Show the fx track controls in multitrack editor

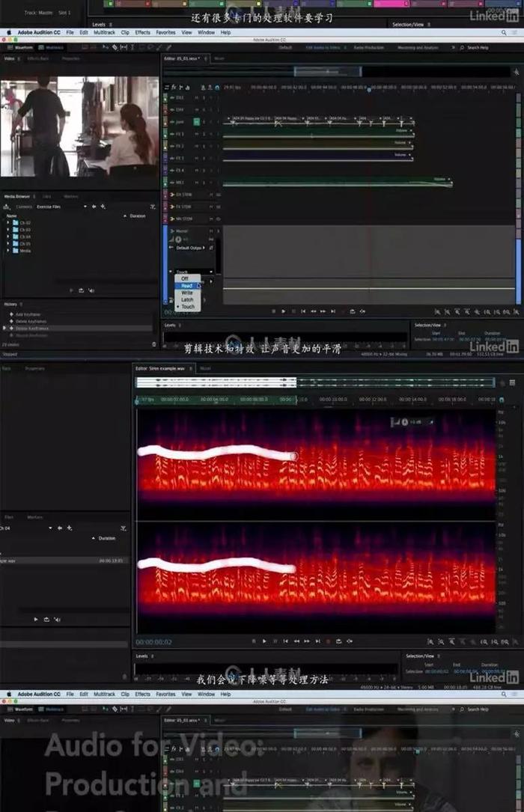(174, 87)
